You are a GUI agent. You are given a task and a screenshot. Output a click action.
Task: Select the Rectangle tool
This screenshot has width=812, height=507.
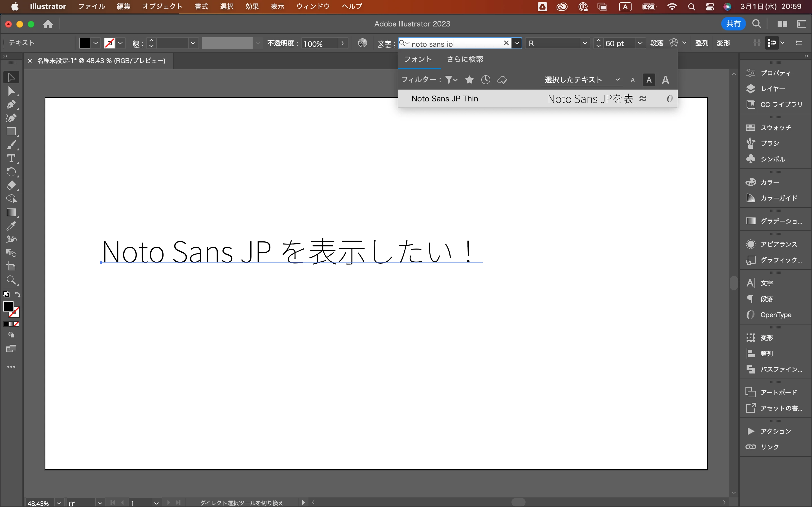click(x=11, y=132)
